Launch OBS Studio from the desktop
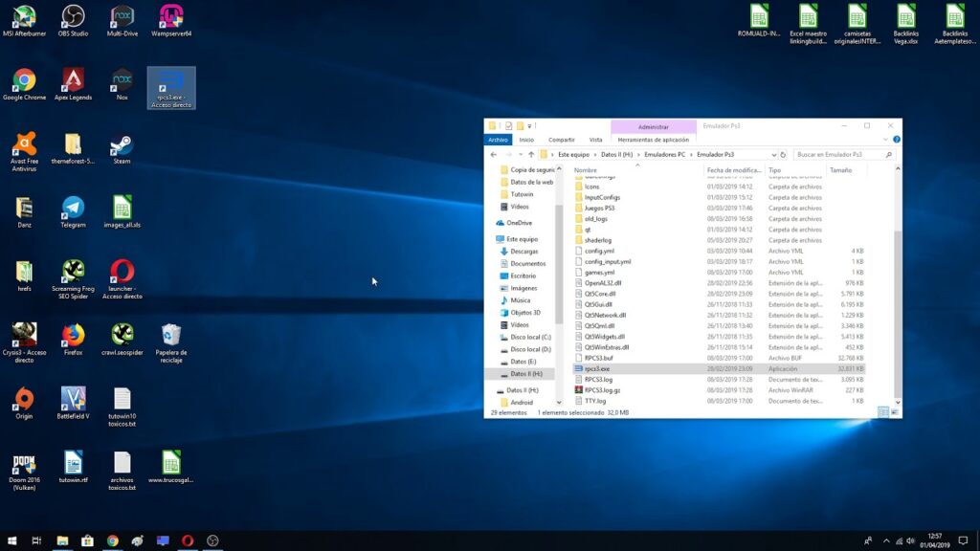980x551 pixels. (x=73, y=16)
